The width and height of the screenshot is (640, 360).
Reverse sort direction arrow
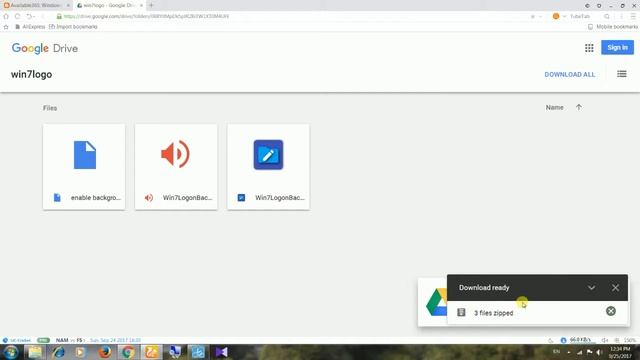578,107
